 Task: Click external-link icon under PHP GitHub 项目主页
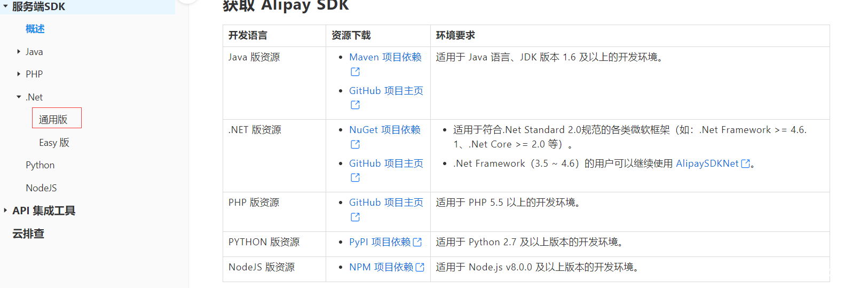[355, 217]
